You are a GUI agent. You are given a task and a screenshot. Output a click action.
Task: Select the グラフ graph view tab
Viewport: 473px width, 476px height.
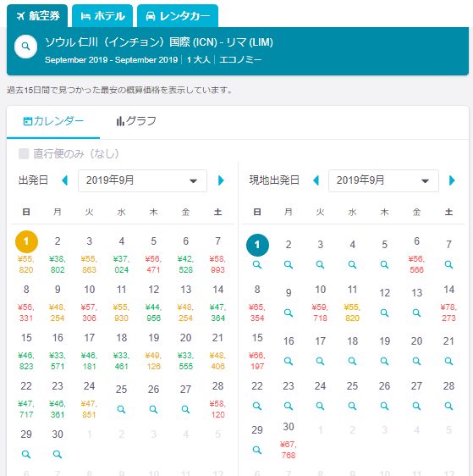[x=136, y=121]
